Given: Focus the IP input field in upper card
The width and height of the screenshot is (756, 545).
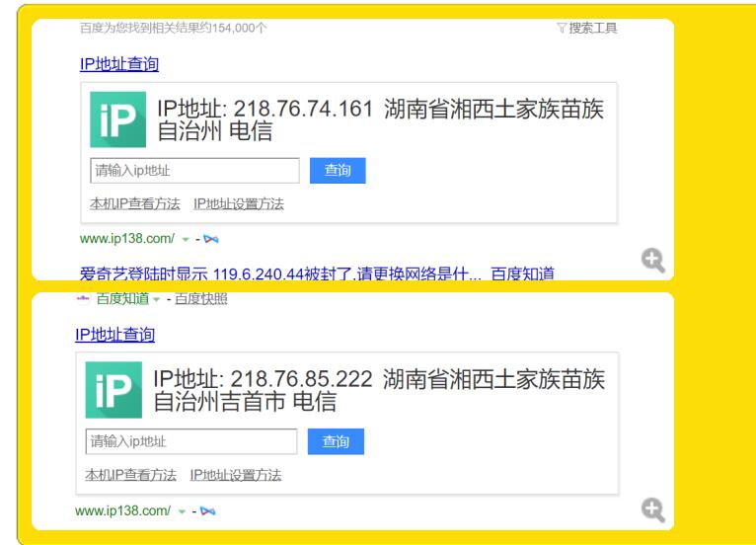Looking at the screenshot, I should click(x=194, y=171).
